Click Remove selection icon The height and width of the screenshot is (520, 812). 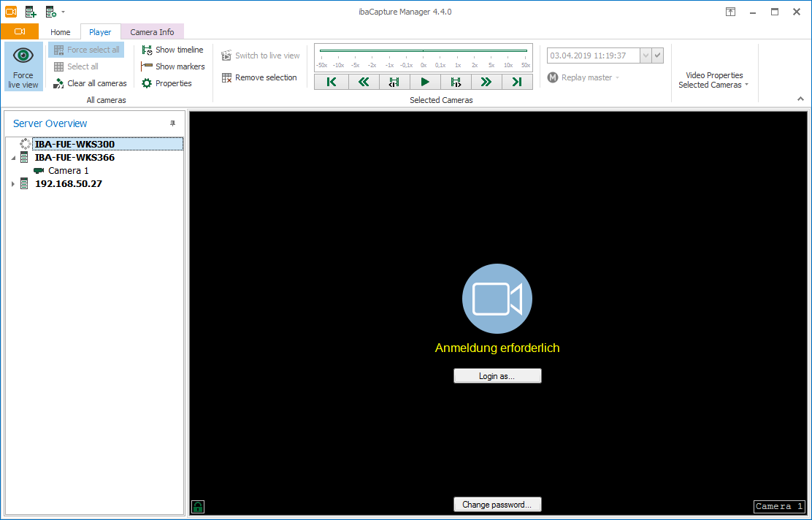click(227, 77)
